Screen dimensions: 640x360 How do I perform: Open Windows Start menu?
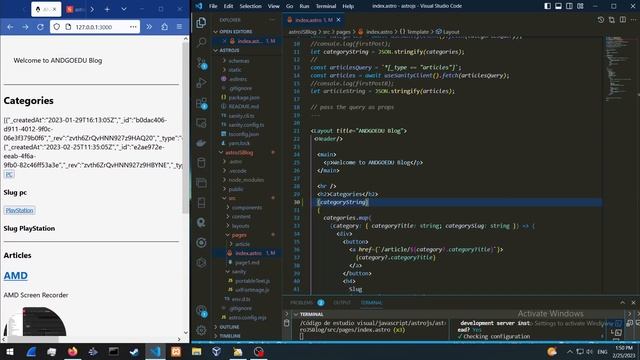coord(10,351)
